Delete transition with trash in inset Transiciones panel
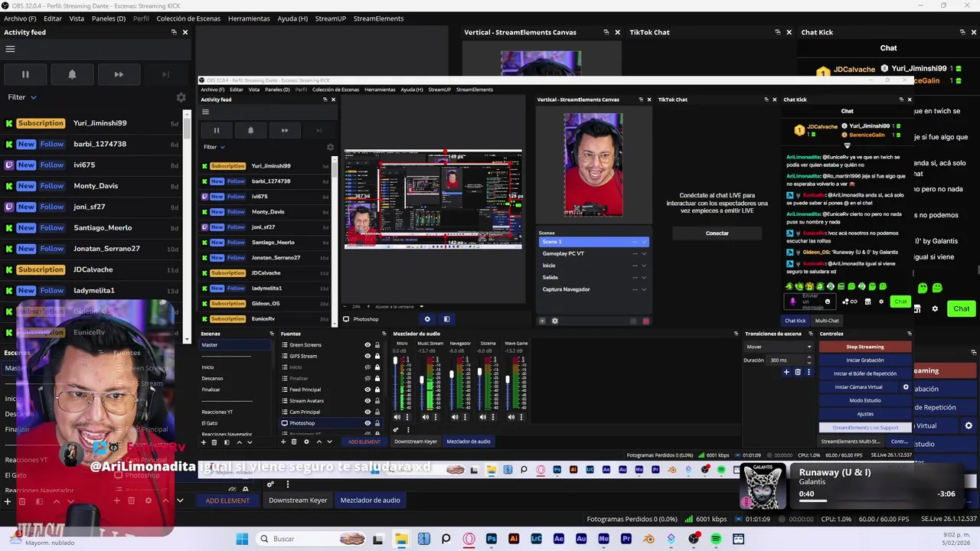This screenshot has height=551, width=980. click(797, 372)
